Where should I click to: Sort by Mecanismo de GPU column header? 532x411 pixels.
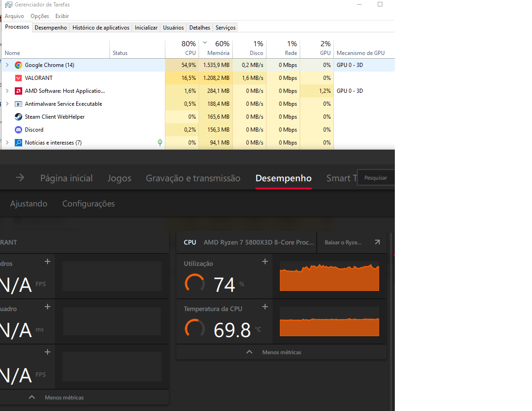tap(364, 49)
